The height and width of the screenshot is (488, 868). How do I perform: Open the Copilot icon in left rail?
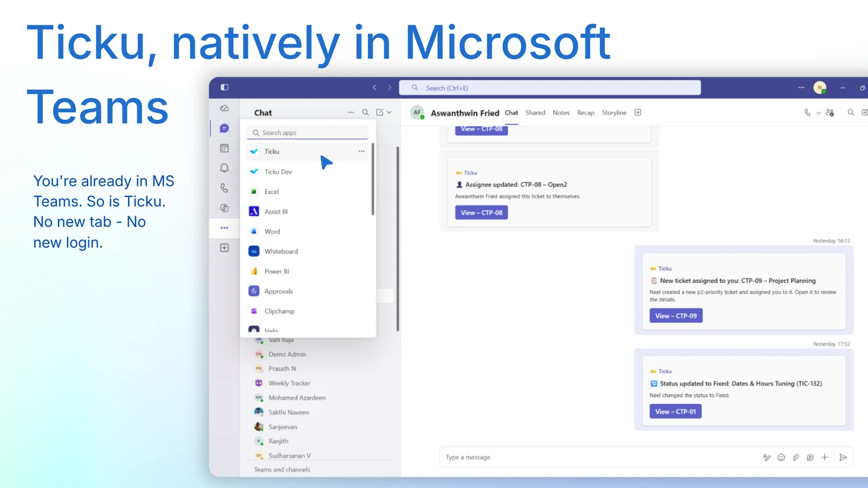click(x=224, y=208)
